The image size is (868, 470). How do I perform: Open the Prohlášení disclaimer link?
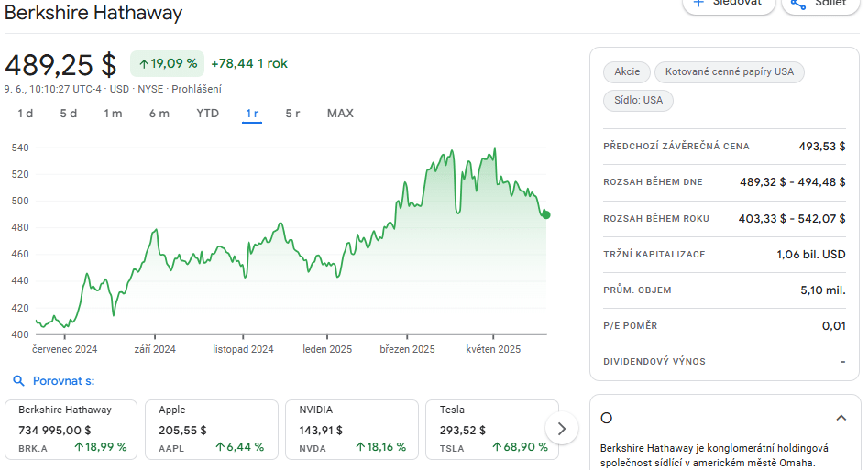pyautogui.click(x=196, y=89)
